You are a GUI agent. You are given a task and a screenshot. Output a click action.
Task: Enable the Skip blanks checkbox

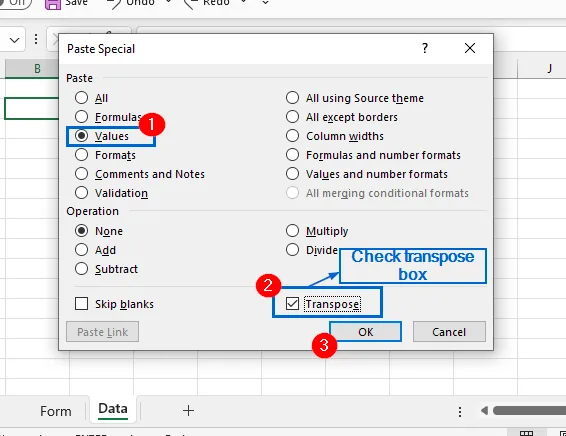82,304
